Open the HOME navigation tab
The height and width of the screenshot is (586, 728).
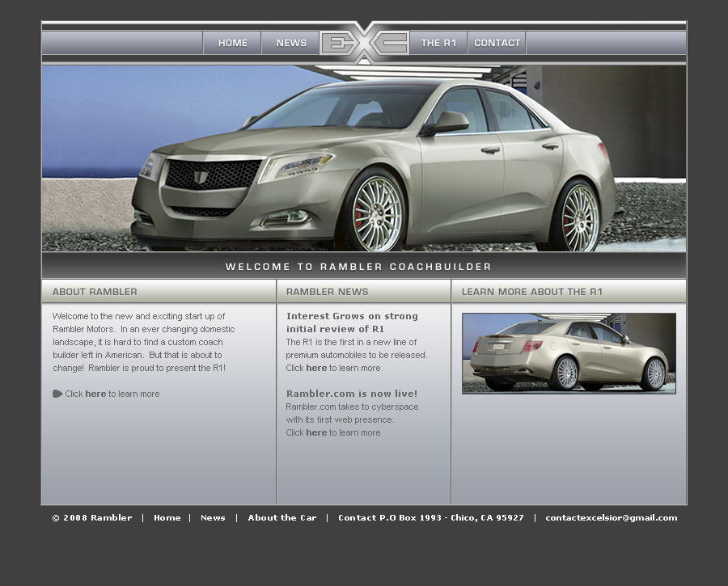point(232,43)
